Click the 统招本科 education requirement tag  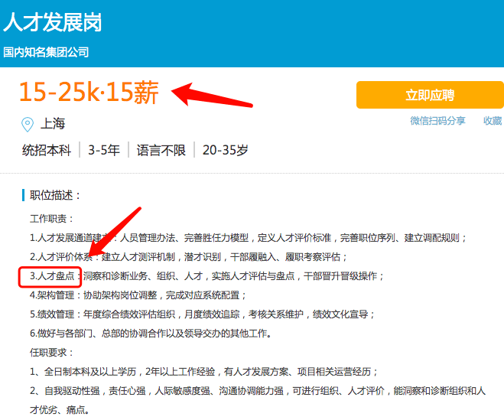[x=47, y=150]
